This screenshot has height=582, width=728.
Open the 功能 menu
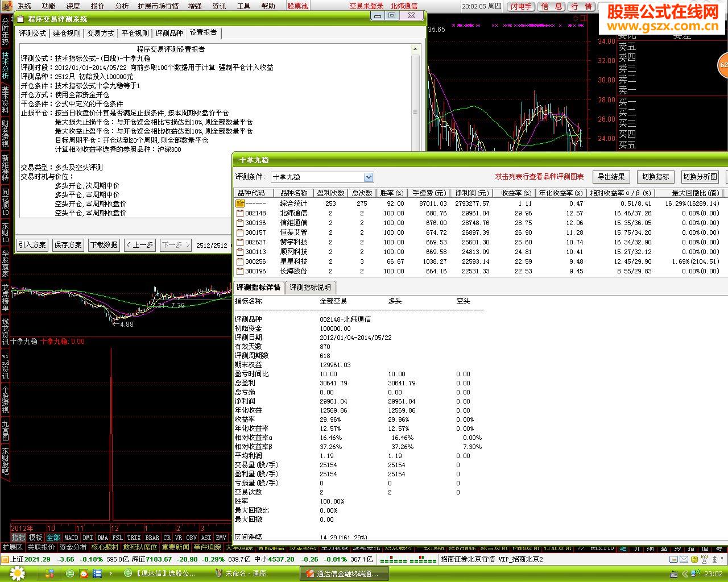pos(48,6)
